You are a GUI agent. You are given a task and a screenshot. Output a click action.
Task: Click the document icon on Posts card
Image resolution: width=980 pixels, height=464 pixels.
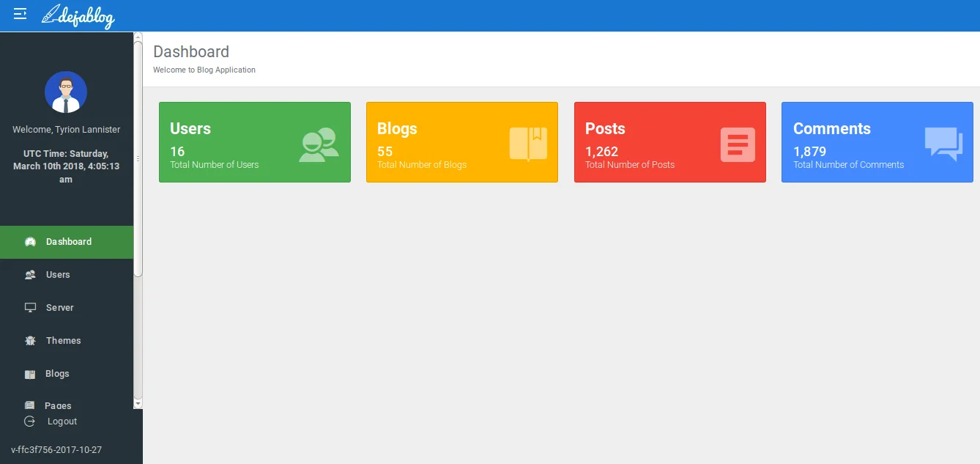click(x=738, y=144)
